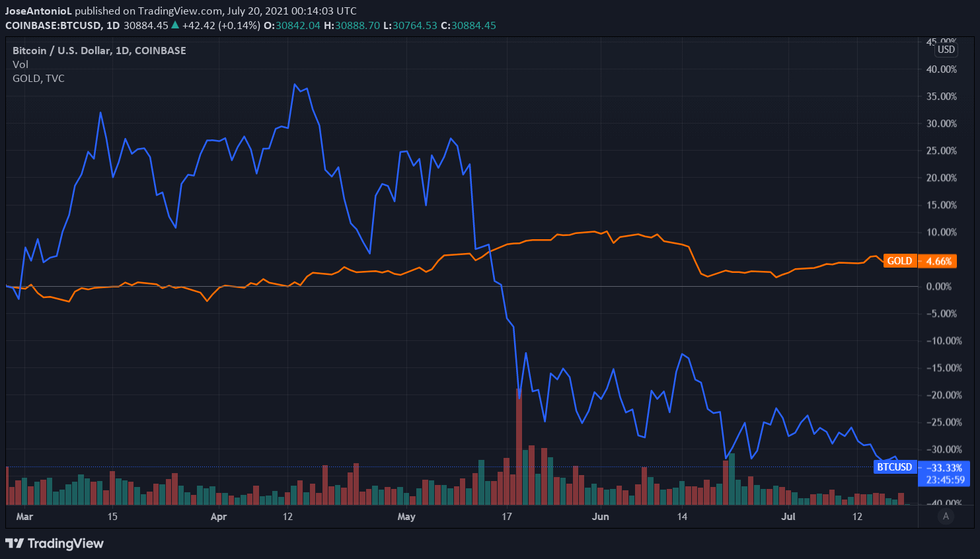Viewport: 980px width, 559px height.
Task: Click the auto-scale A button
Action: [946, 517]
